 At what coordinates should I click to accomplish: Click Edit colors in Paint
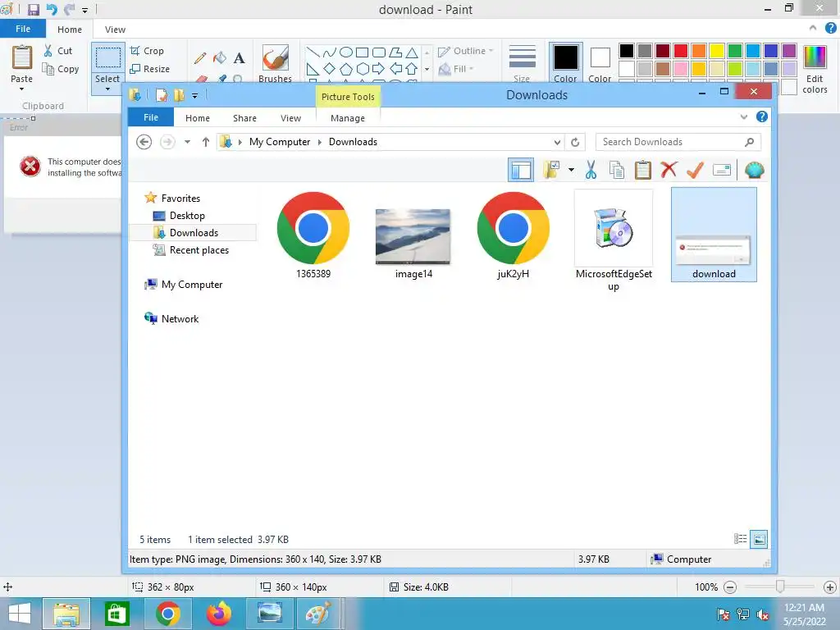pyautogui.click(x=815, y=69)
